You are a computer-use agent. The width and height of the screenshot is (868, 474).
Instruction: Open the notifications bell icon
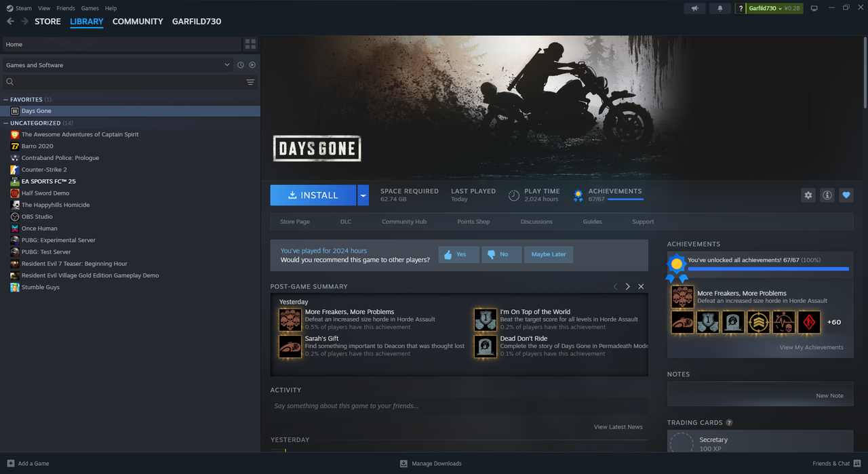tap(720, 8)
